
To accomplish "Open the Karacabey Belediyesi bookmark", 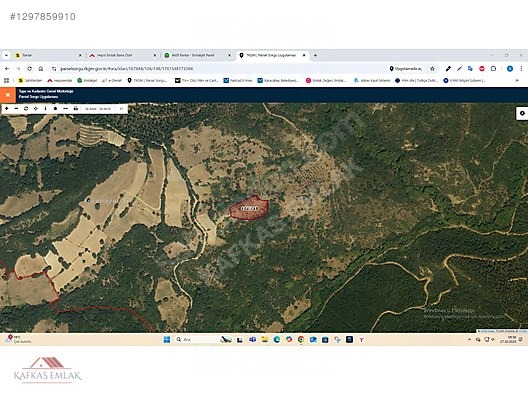I will pyautogui.click(x=278, y=80).
